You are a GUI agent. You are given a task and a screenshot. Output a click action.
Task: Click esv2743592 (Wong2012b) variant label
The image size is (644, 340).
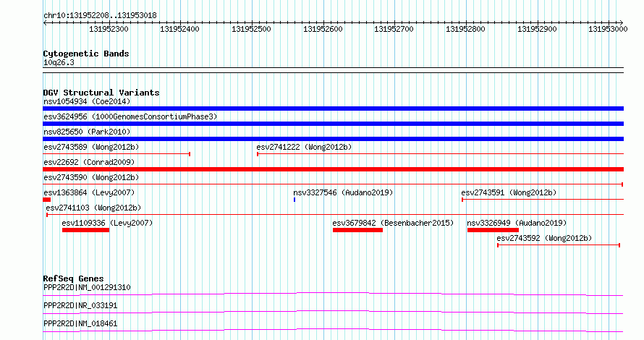[x=544, y=238]
